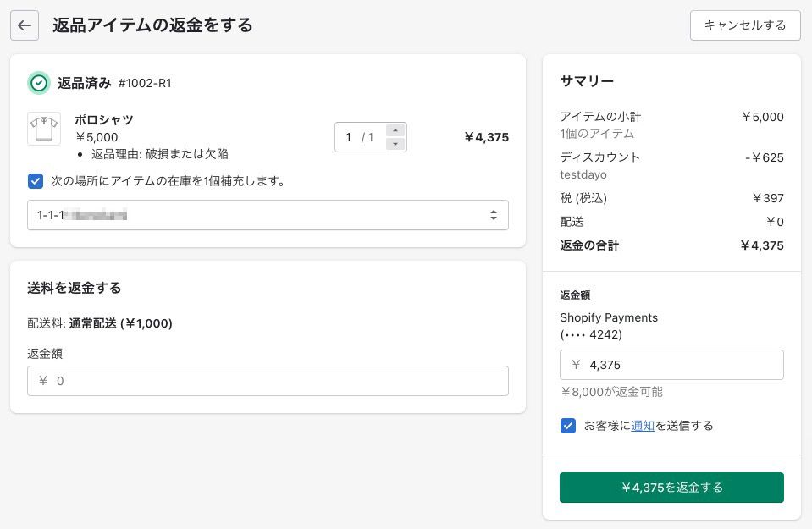This screenshot has width=812, height=529.
Task: Click the polo shirt product thumbnail
Action: point(44,129)
